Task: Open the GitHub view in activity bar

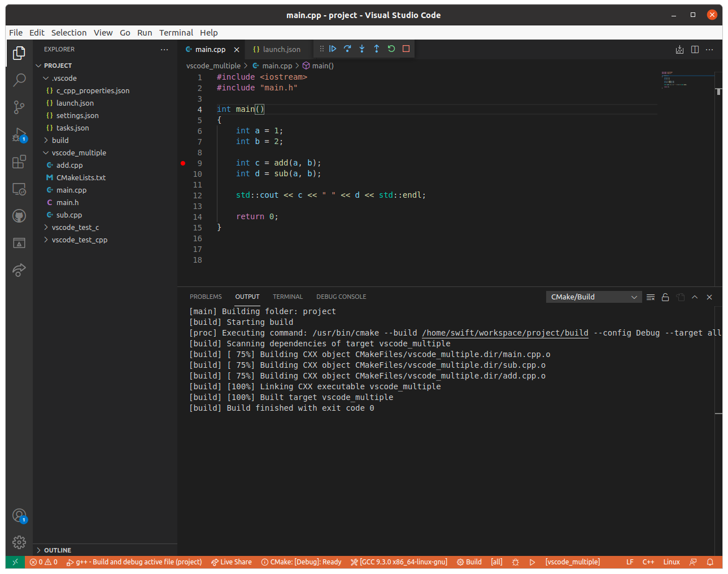Action: click(x=19, y=216)
